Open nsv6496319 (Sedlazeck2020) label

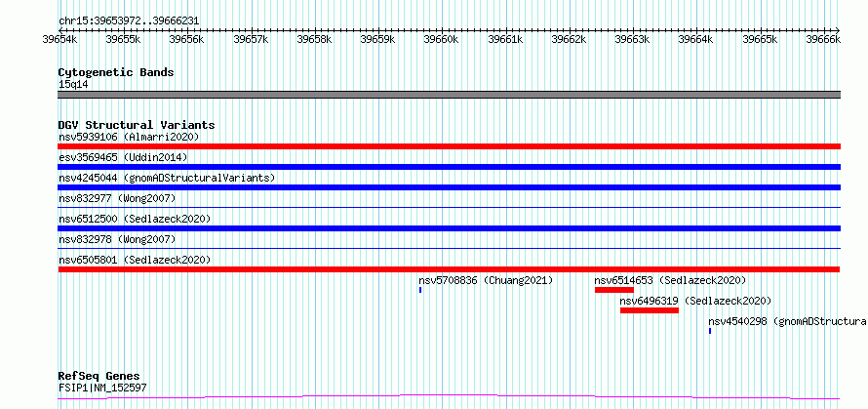click(695, 301)
